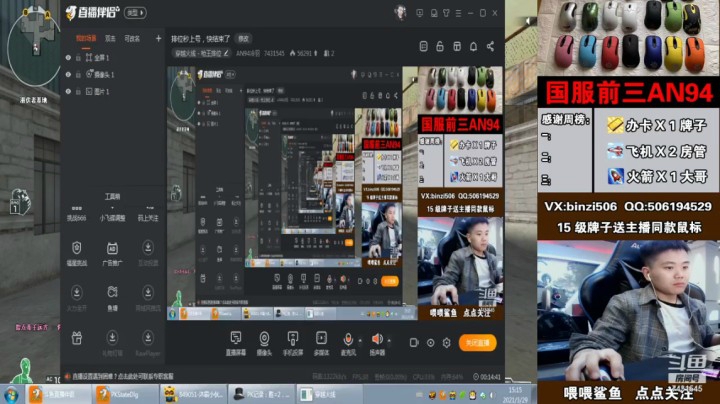Open 广告推广 AD tool

(x=112, y=253)
